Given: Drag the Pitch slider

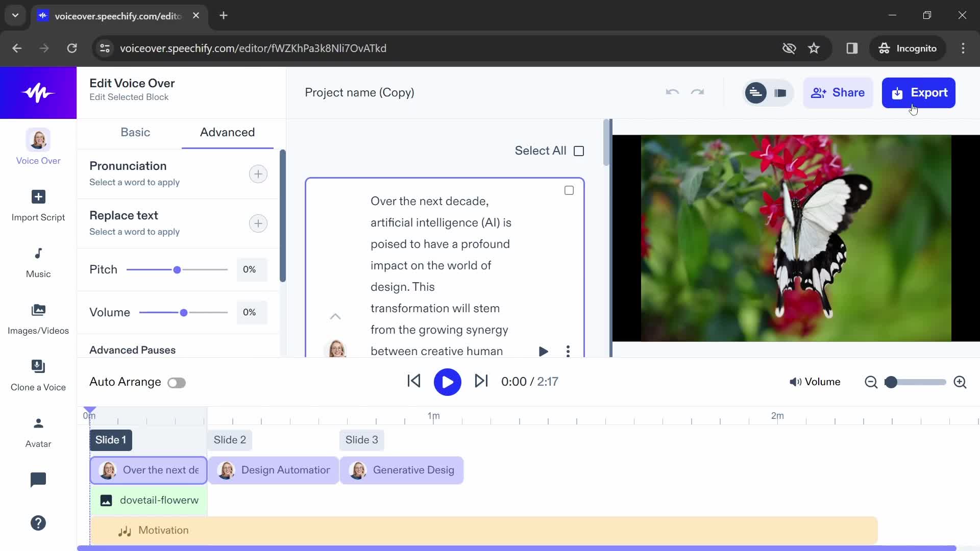Looking at the screenshot, I should point(176,269).
